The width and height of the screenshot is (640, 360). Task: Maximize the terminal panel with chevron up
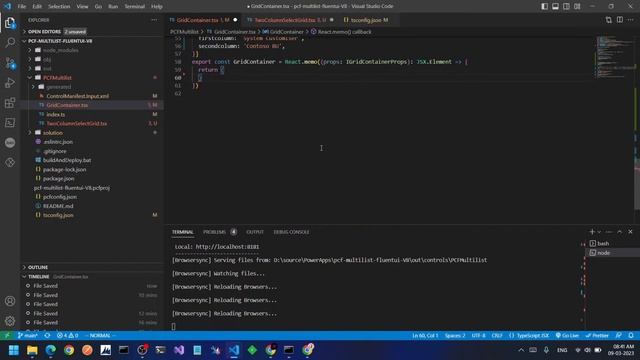620,231
